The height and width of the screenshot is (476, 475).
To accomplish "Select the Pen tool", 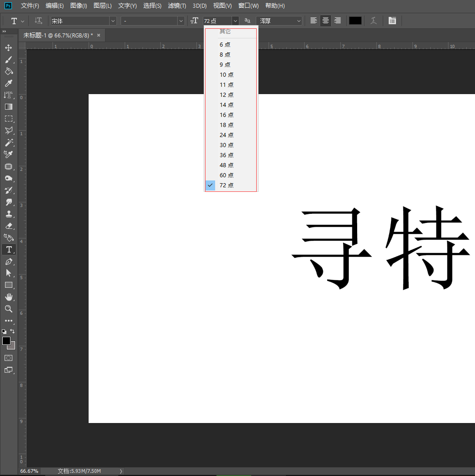I will click(9, 261).
